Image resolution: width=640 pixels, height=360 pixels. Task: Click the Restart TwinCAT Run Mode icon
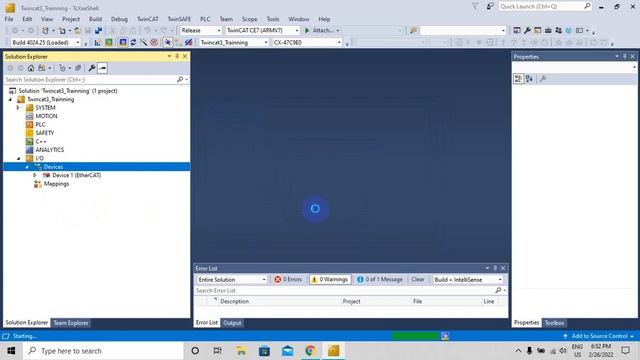pos(109,42)
